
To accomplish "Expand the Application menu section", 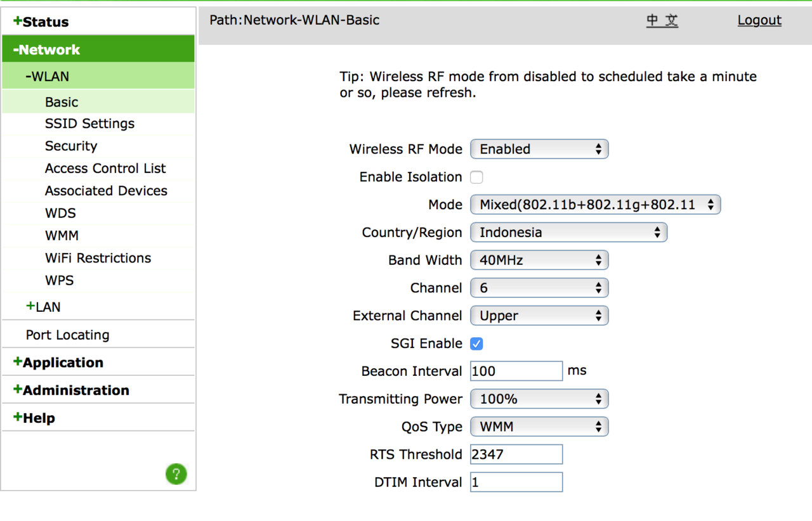I will tap(58, 363).
